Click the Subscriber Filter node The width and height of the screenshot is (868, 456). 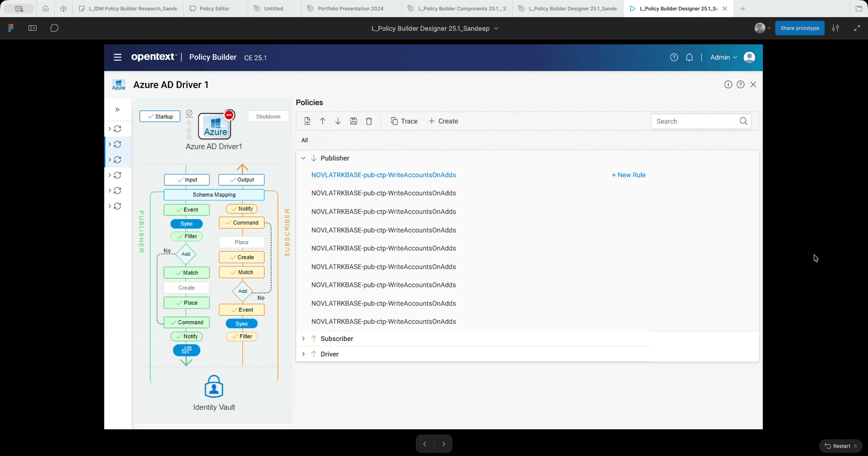coord(242,337)
